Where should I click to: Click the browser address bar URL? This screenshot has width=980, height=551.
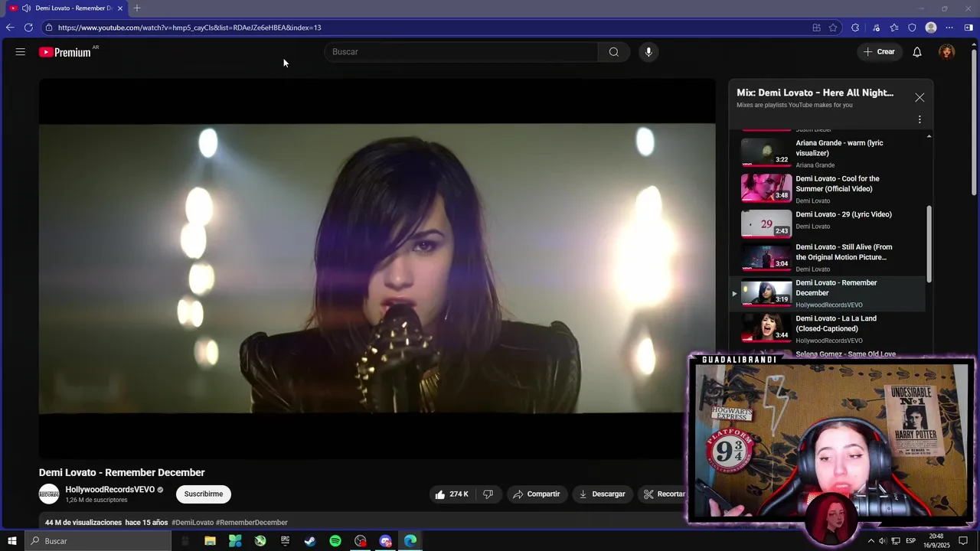[x=189, y=28]
